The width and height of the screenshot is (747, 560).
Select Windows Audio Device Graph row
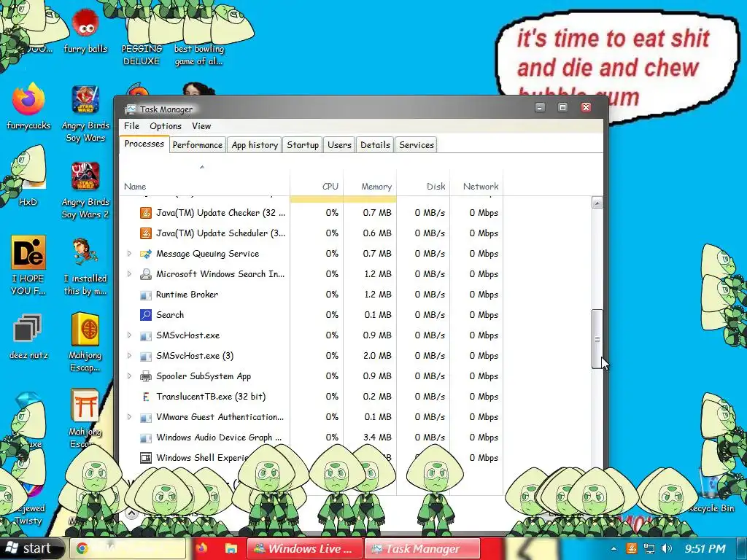point(311,437)
